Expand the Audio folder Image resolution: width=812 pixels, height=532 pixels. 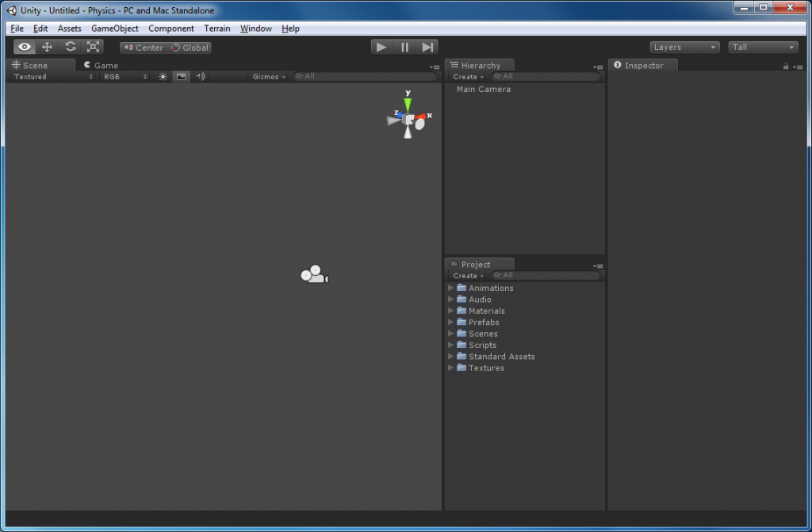click(450, 300)
